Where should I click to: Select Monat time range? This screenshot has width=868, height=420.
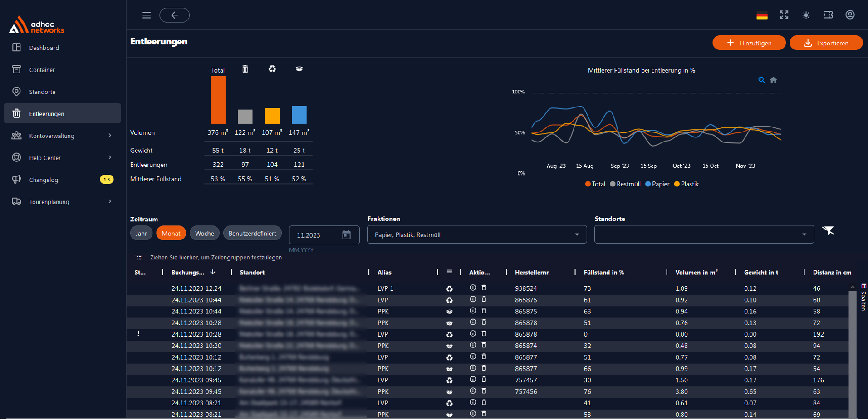pos(171,233)
